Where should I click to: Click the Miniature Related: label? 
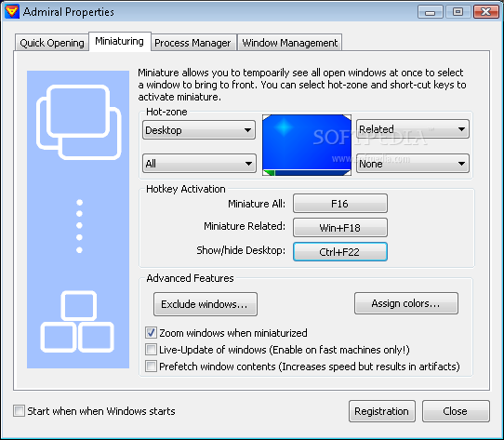(245, 226)
